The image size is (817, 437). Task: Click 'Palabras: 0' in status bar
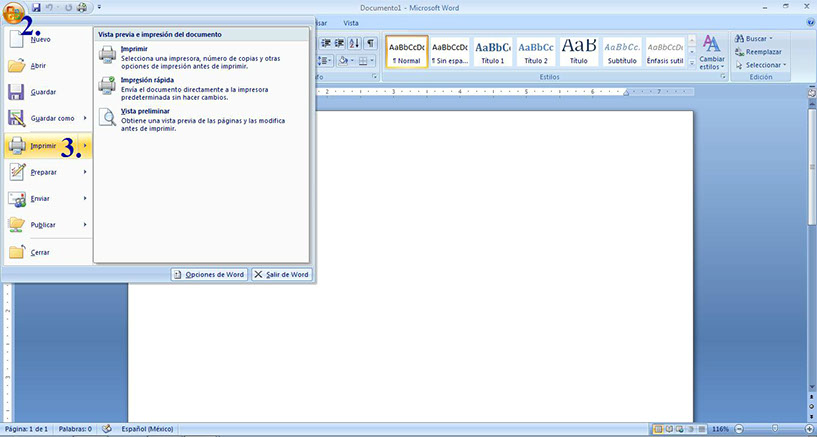[x=75, y=429]
